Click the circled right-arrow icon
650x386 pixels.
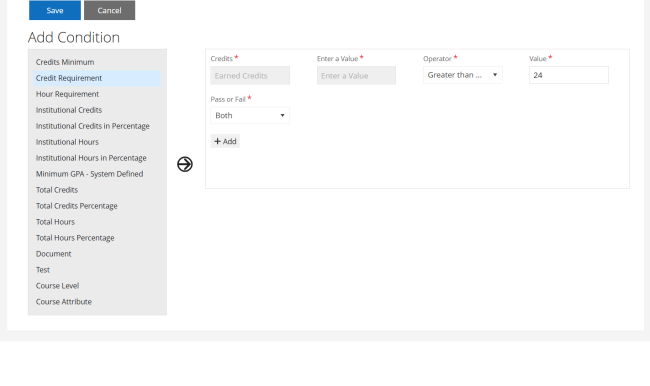click(x=185, y=164)
